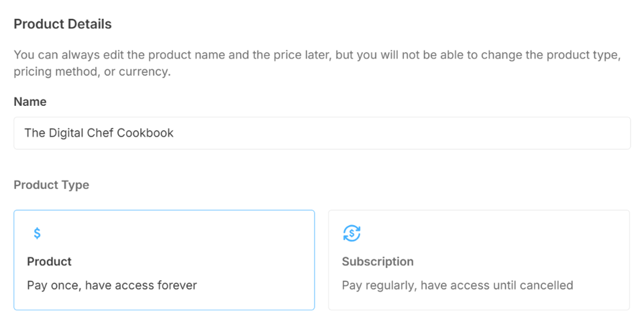The width and height of the screenshot is (644, 323).
Task: Choose the 'Pay once, have access forever' option
Action: pyautogui.click(x=112, y=285)
